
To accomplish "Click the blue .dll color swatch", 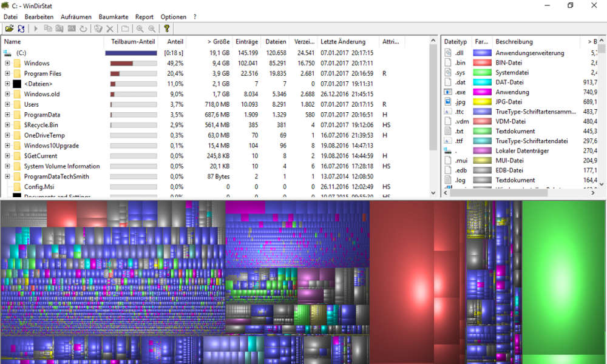I will click(483, 53).
